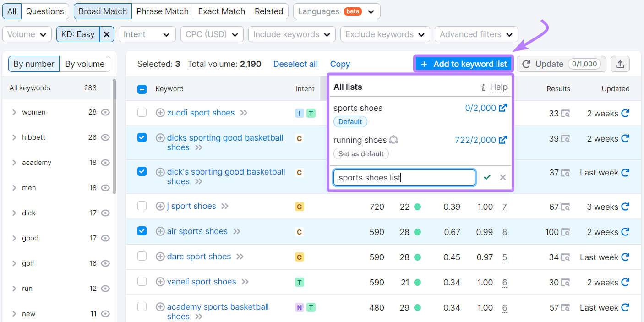This screenshot has width=644, height=322.
Task: Check the checkbox for j sport shoes
Action: [142, 206]
